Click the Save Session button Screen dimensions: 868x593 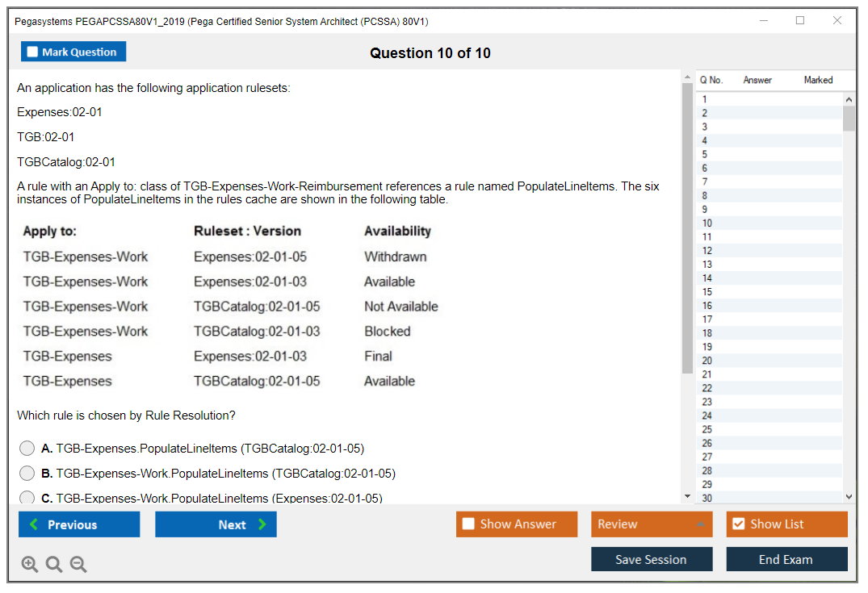pyautogui.click(x=651, y=559)
